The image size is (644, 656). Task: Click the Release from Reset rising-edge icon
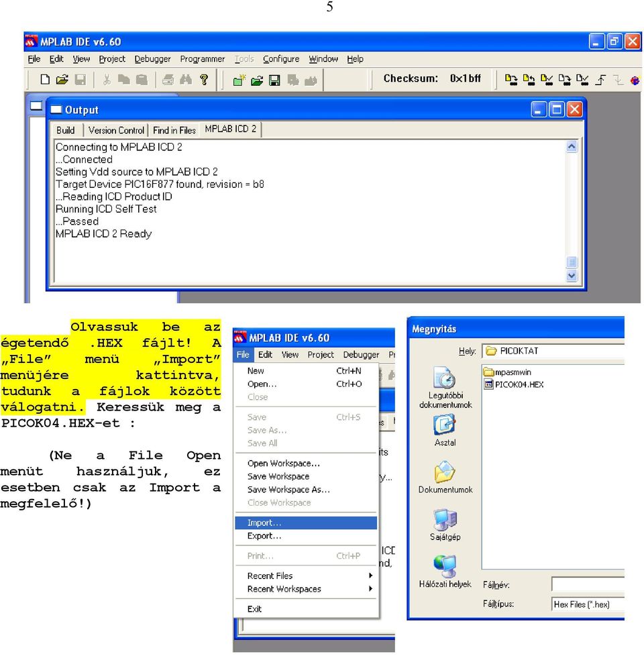coord(600,79)
